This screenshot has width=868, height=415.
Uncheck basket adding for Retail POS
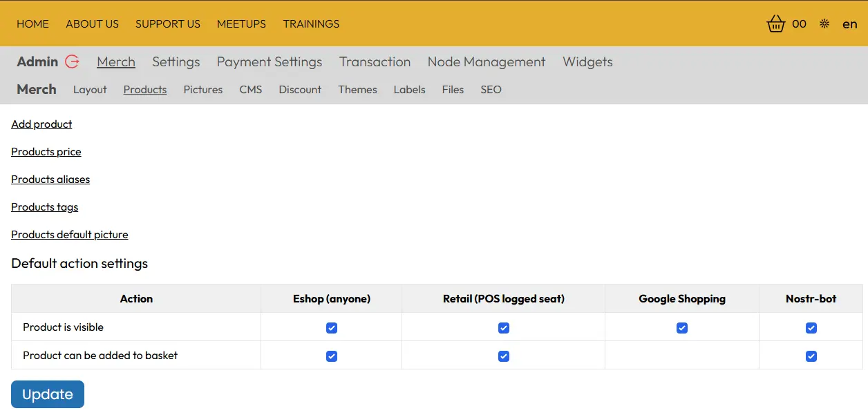(x=503, y=356)
